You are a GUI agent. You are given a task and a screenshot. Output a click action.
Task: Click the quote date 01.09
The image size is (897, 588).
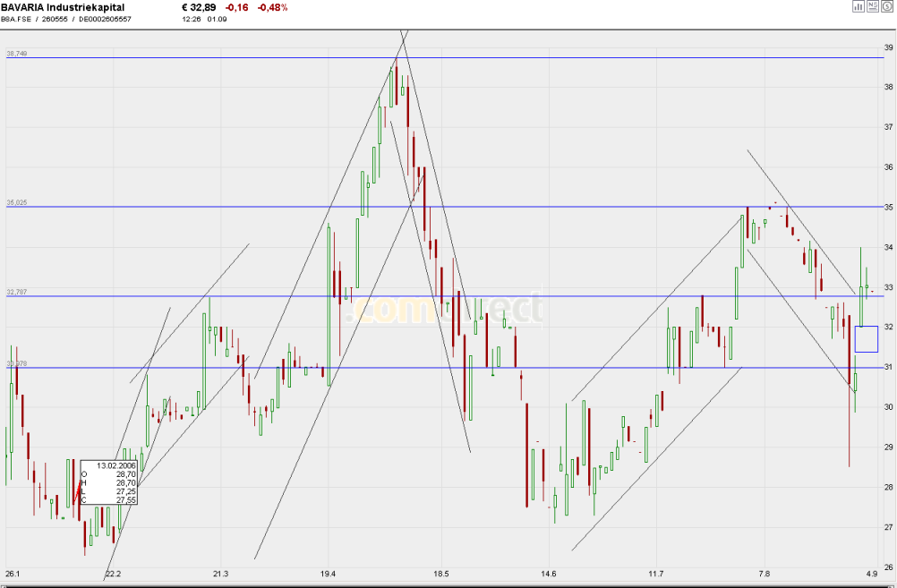pos(217,19)
